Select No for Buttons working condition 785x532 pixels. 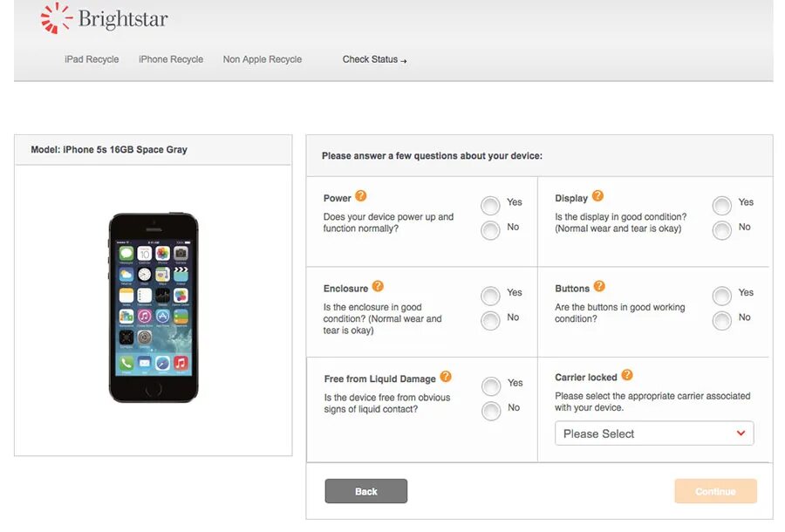tap(722, 320)
